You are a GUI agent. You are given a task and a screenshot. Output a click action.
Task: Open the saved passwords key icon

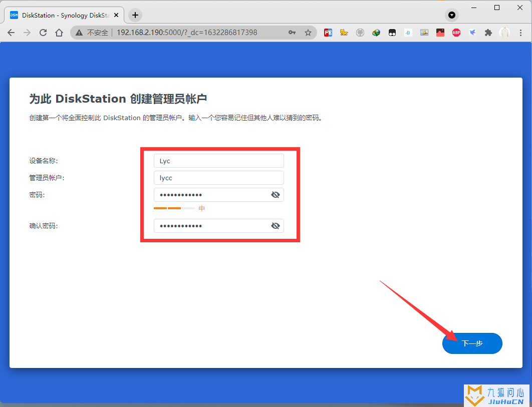[x=292, y=33]
